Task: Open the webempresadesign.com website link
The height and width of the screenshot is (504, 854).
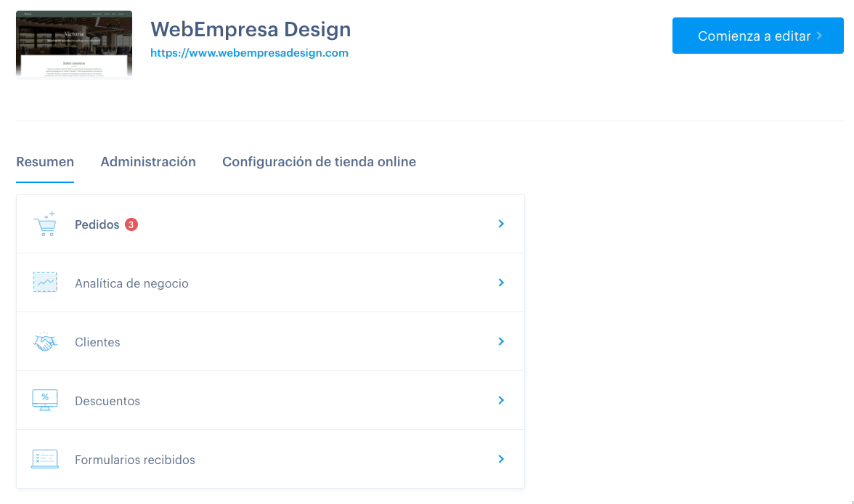Action: point(250,53)
